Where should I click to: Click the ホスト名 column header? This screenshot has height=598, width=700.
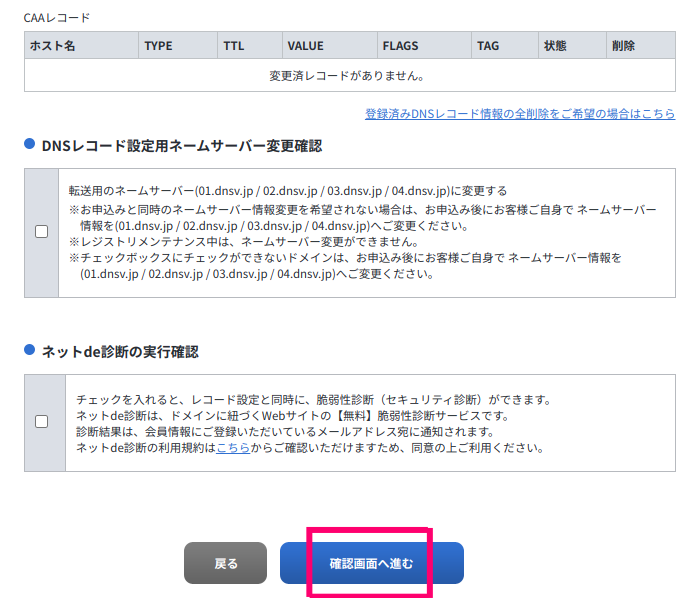click(x=81, y=46)
